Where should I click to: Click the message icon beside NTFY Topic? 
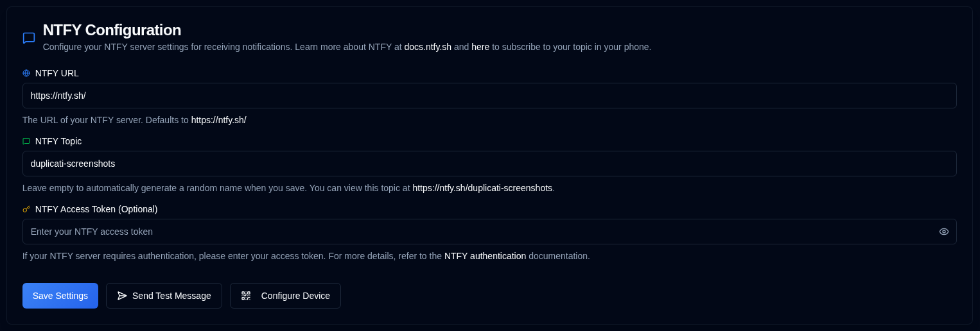point(26,141)
